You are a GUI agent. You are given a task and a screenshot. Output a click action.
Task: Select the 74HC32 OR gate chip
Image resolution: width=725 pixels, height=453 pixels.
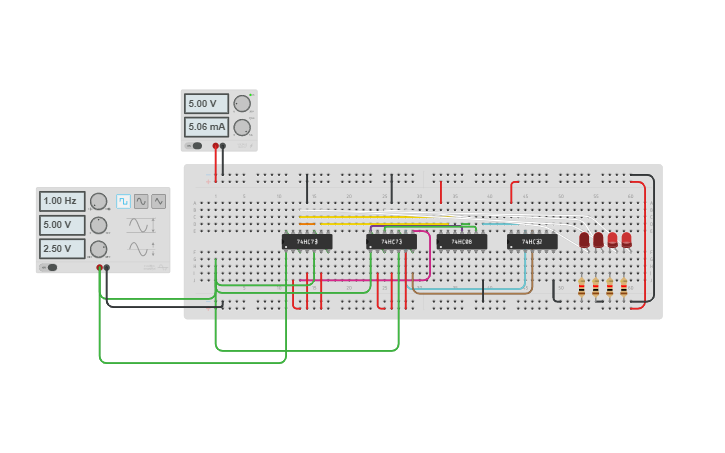532,241
